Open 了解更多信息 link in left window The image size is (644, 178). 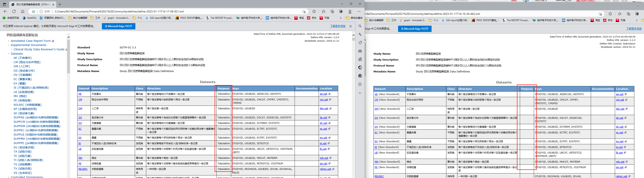(x=338, y=26)
